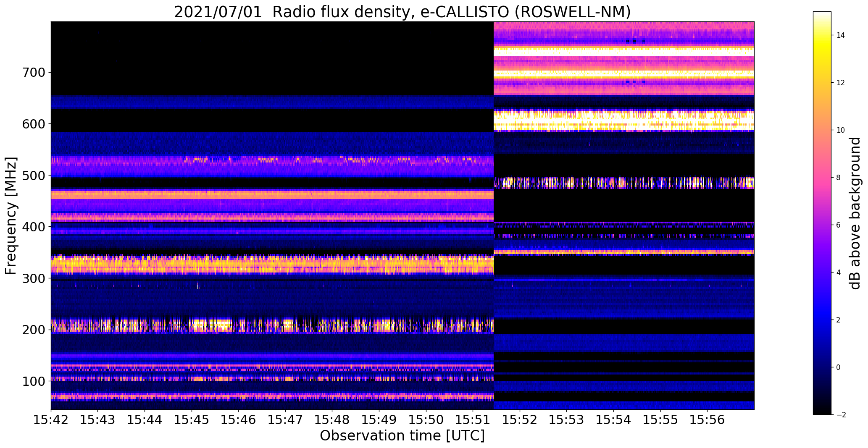Click the colorbar tick value 10
The width and height of the screenshot is (868, 448).
[841, 130]
